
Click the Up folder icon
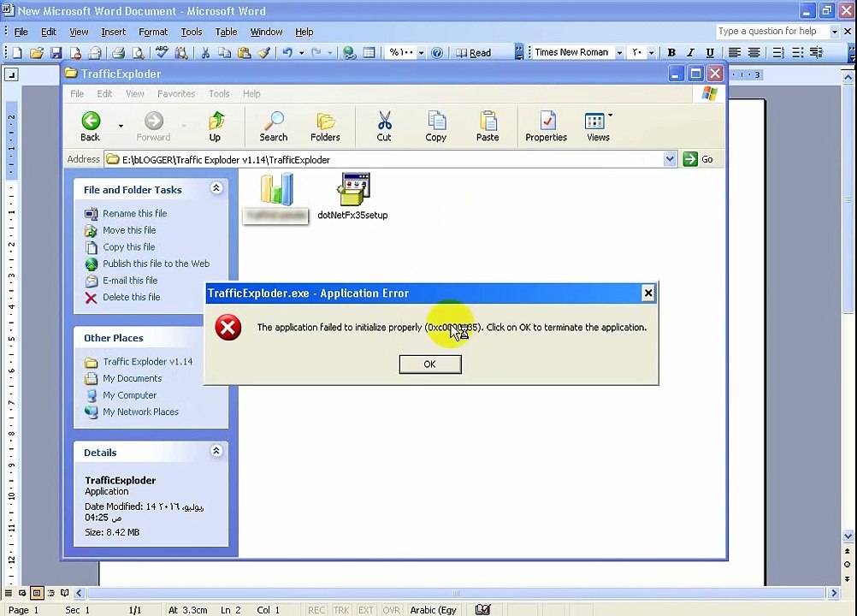[x=216, y=127]
